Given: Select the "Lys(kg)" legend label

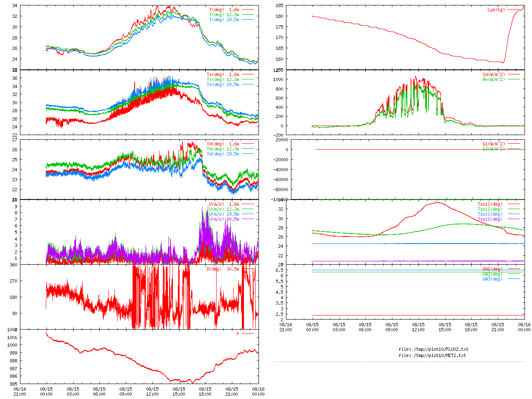Looking at the screenshot, I should [x=496, y=10].
